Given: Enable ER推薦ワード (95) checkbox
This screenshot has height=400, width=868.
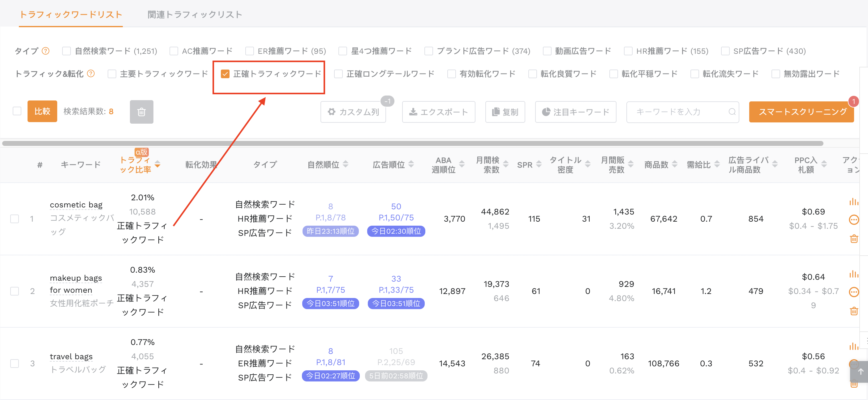Looking at the screenshot, I should click(250, 51).
